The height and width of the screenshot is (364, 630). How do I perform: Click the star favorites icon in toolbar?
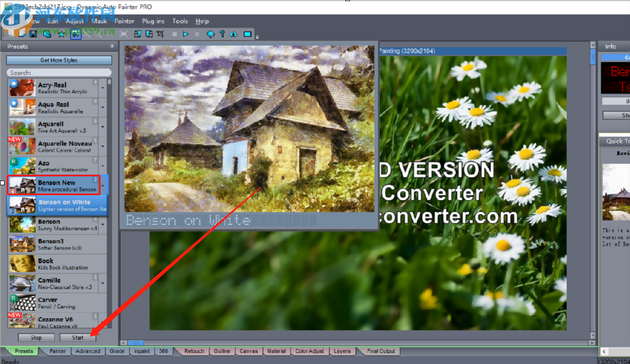click(x=61, y=34)
